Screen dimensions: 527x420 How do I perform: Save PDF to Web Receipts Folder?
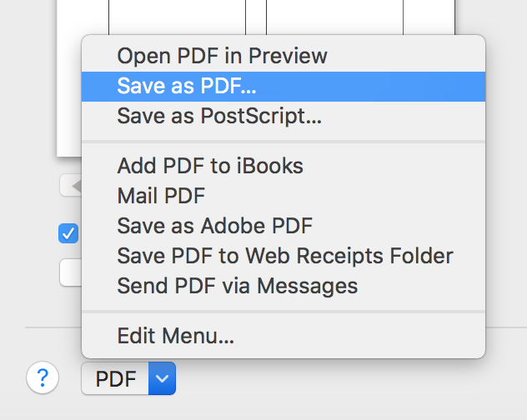click(285, 256)
